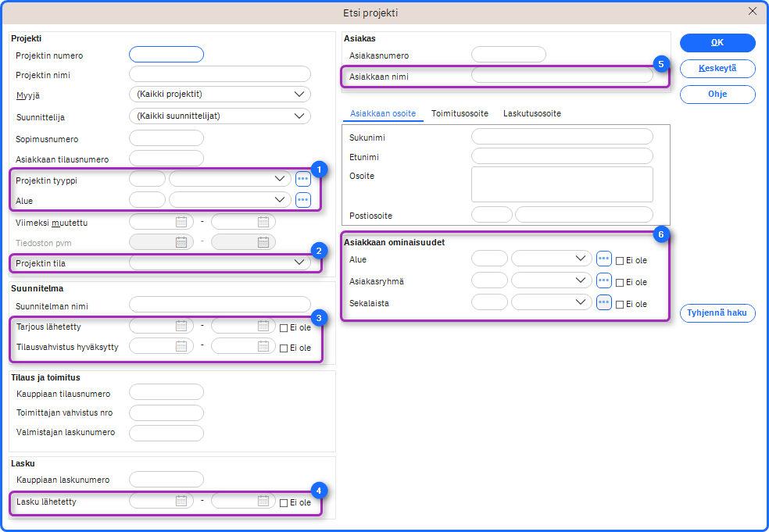Click the browse button for Asiakasryhmä
Screen dimensions: 769x532
pyautogui.click(x=604, y=280)
